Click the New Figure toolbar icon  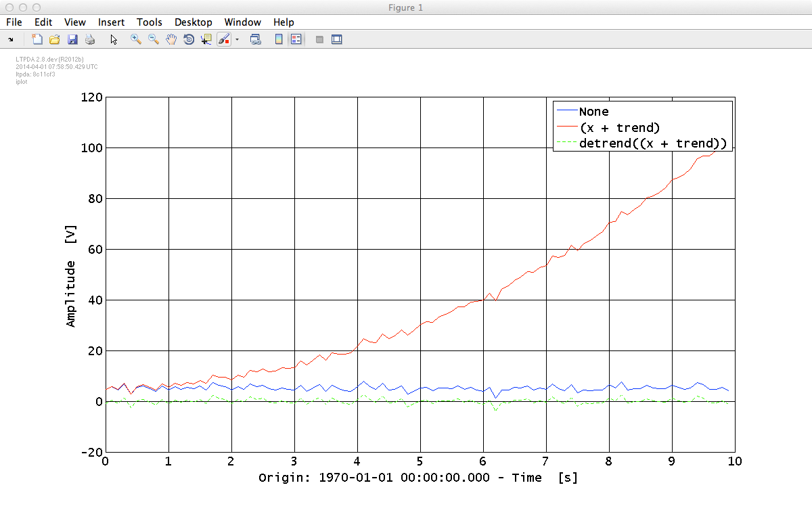(37, 40)
